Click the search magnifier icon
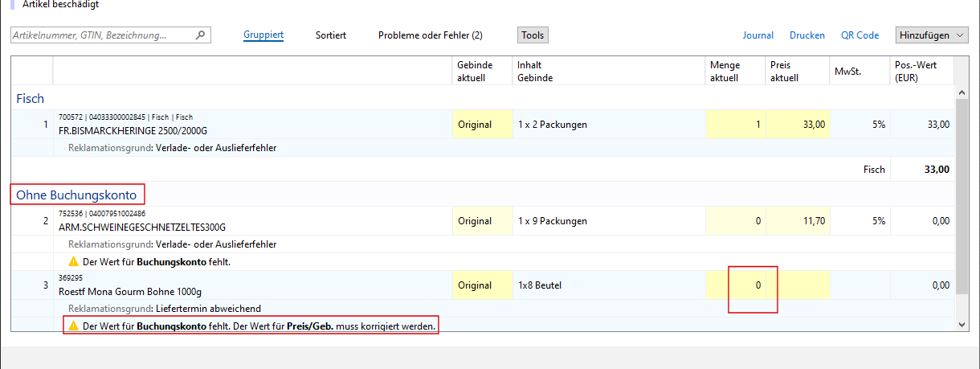Viewport: 980px width, 369px height. [200, 35]
